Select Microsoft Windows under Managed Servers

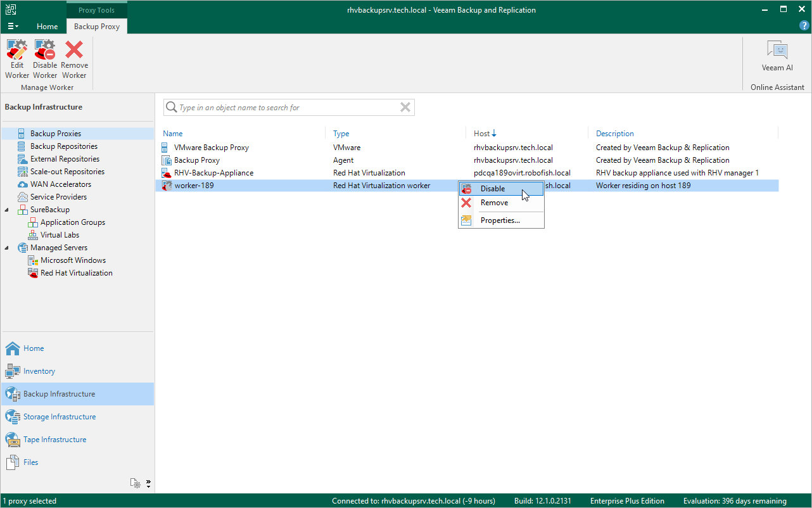pyautogui.click(x=73, y=260)
